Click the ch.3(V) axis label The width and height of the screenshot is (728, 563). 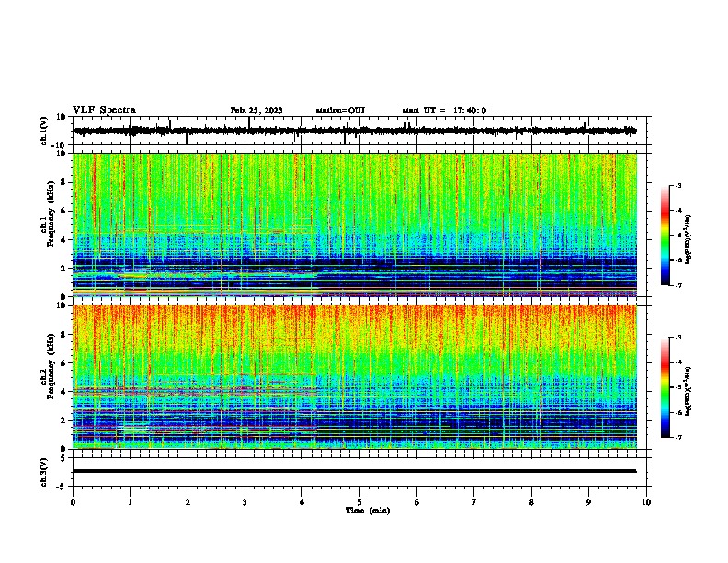click(x=44, y=472)
